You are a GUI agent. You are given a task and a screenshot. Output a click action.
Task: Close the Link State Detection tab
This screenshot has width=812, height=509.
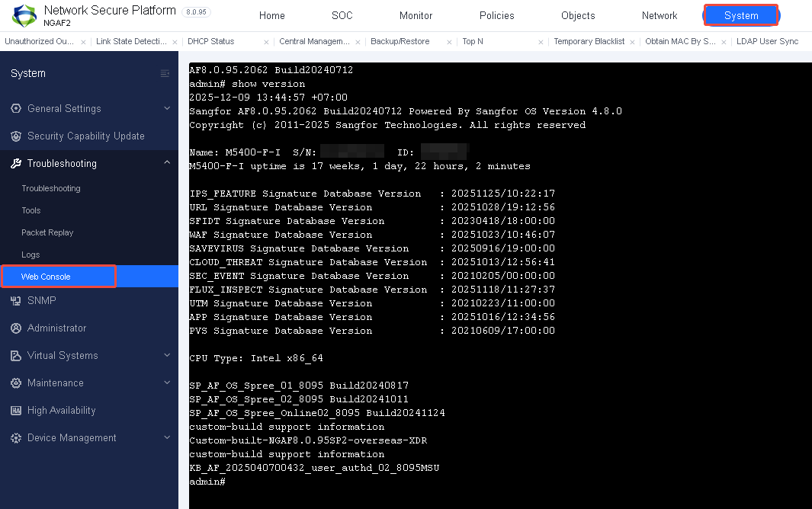(175, 42)
